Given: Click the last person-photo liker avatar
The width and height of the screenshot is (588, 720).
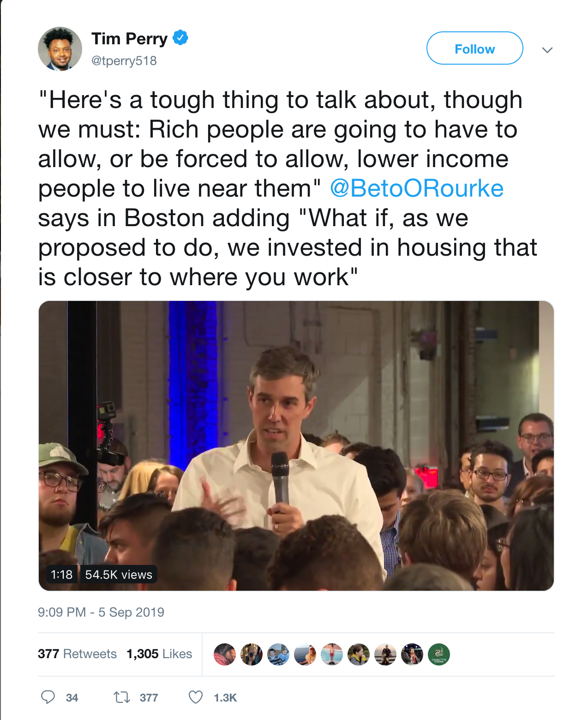Looking at the screenshot, I should click(412, 654).
